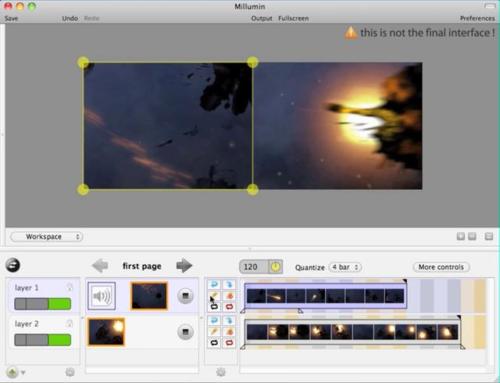Select the dark video clip in layer 1
The height and width of the screenshot is (383, 500).
click(x=149, y=296)
